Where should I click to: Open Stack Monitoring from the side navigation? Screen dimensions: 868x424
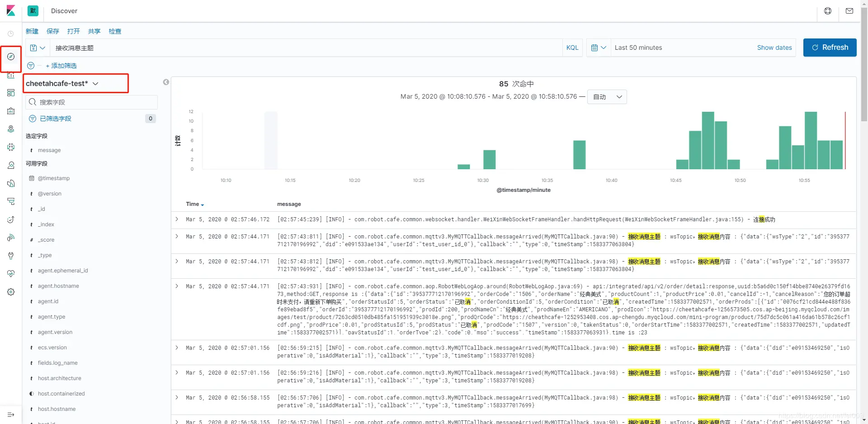11,274
